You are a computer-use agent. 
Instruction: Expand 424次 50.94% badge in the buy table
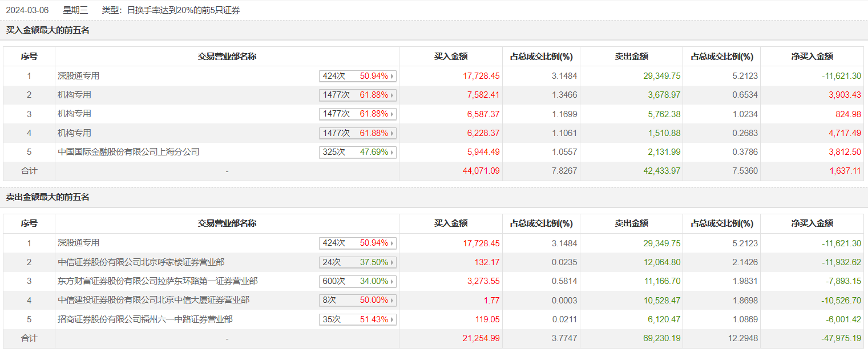click(357, 76)
